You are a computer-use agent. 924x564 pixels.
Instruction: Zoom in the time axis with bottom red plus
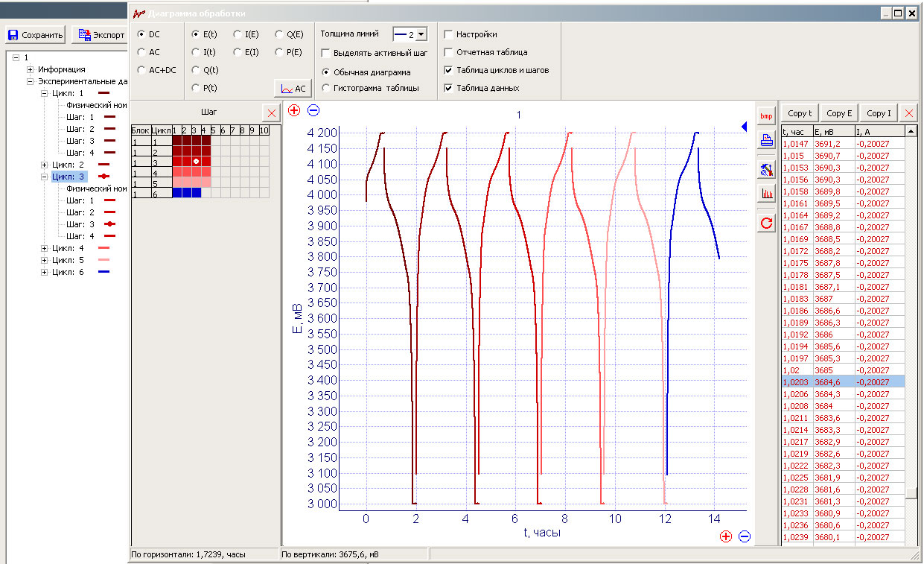(726, 536)
